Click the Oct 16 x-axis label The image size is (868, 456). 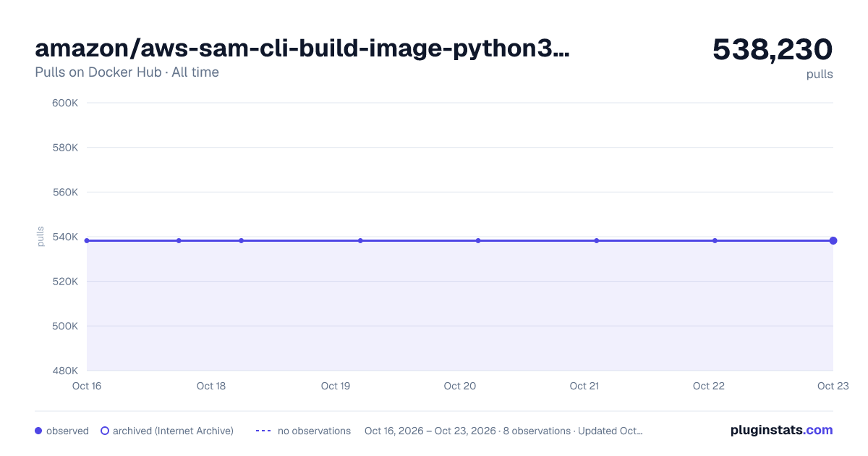[87, 386]
